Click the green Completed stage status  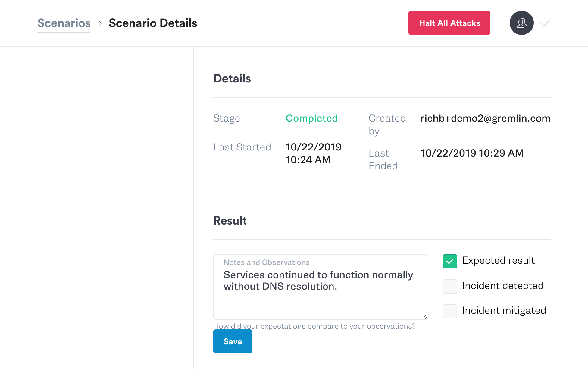point(311,118)
